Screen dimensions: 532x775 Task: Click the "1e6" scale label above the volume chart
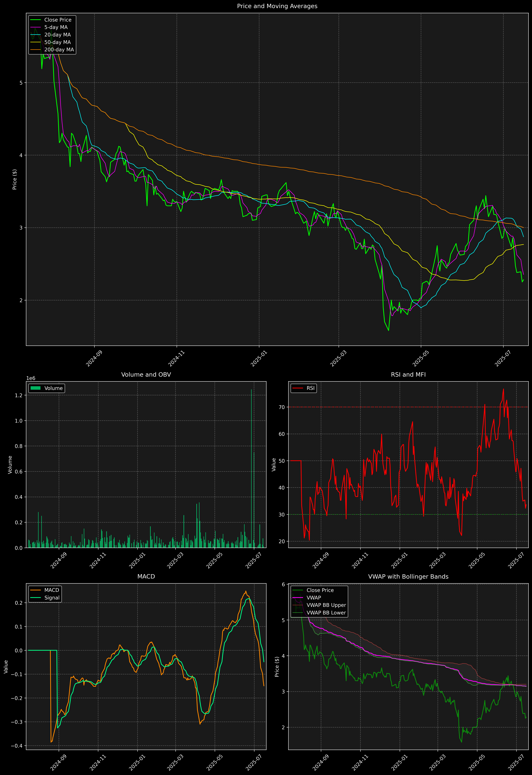31,379
